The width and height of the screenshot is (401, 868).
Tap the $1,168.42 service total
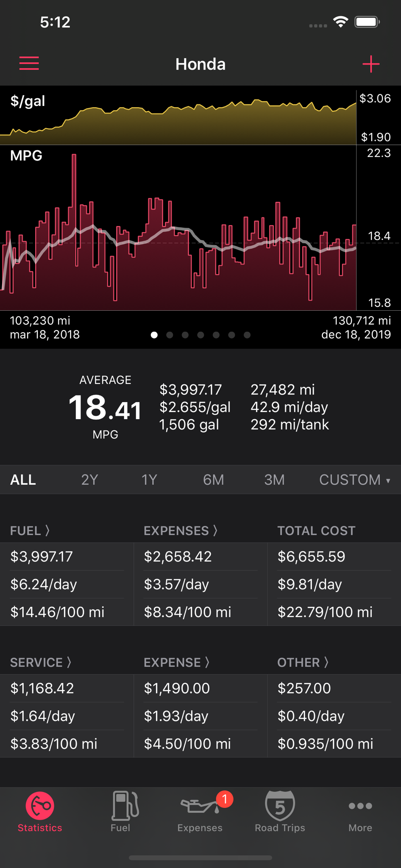coord(42,688)
